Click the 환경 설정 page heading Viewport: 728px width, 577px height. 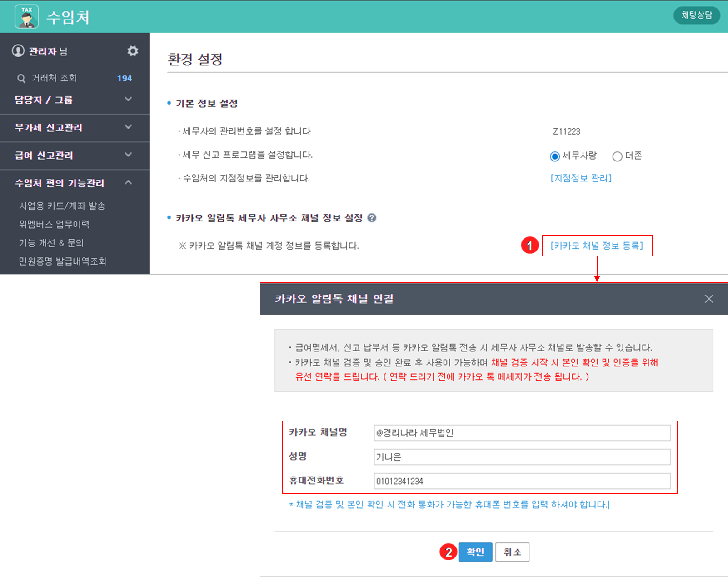point(195,59)
